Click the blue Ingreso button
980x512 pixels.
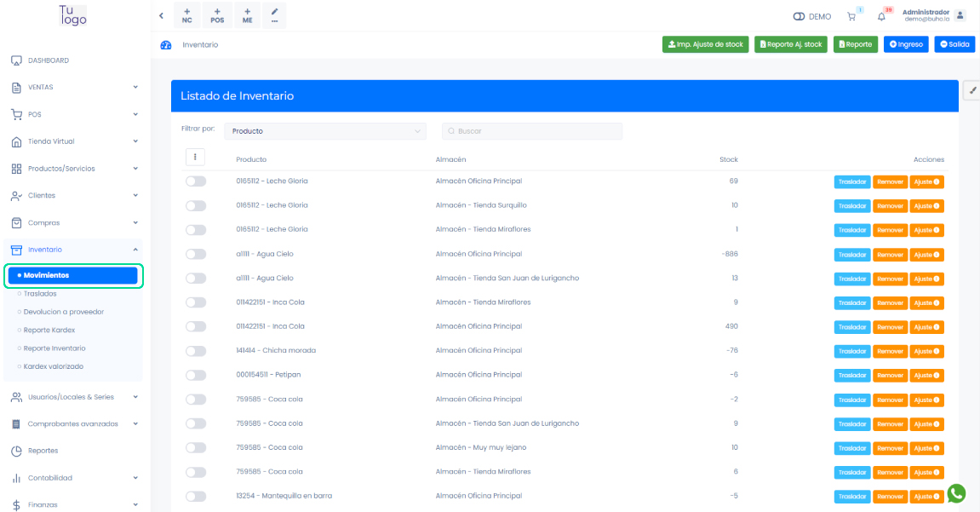click(x=905, y=44)
